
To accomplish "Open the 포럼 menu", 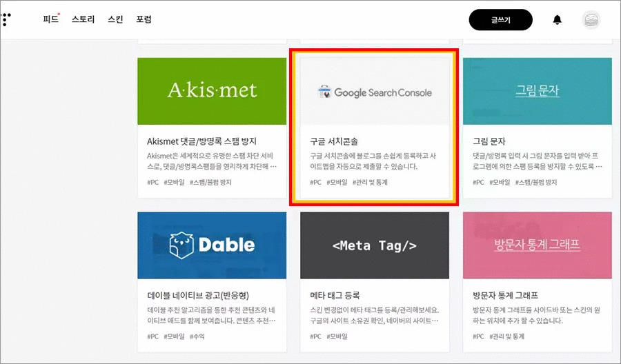I will click(x=144, y=19).
